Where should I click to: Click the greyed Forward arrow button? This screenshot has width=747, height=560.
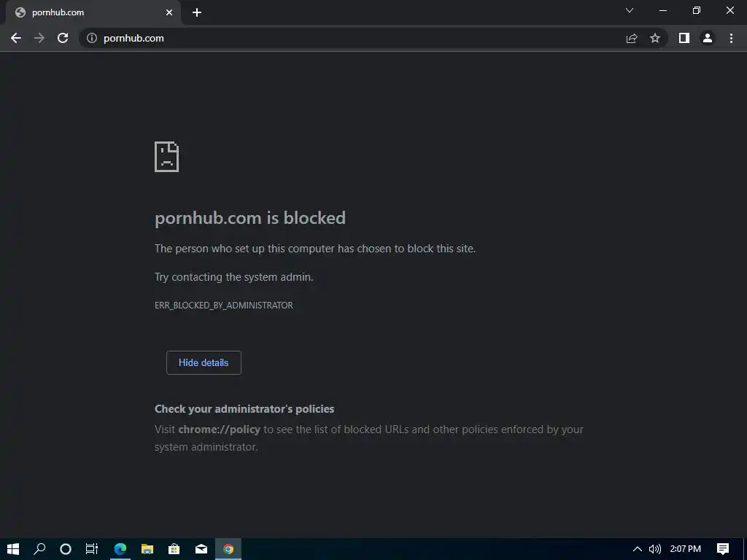click(39, 38)
